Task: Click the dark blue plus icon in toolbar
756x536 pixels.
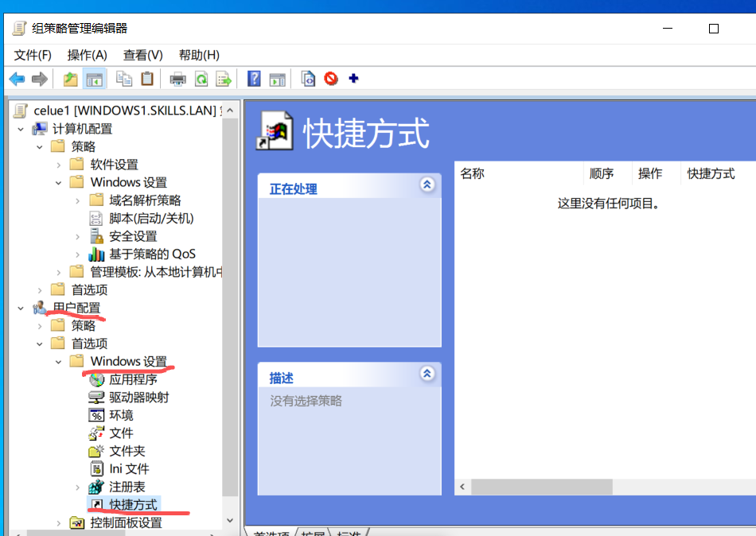Action: (353, 79)
